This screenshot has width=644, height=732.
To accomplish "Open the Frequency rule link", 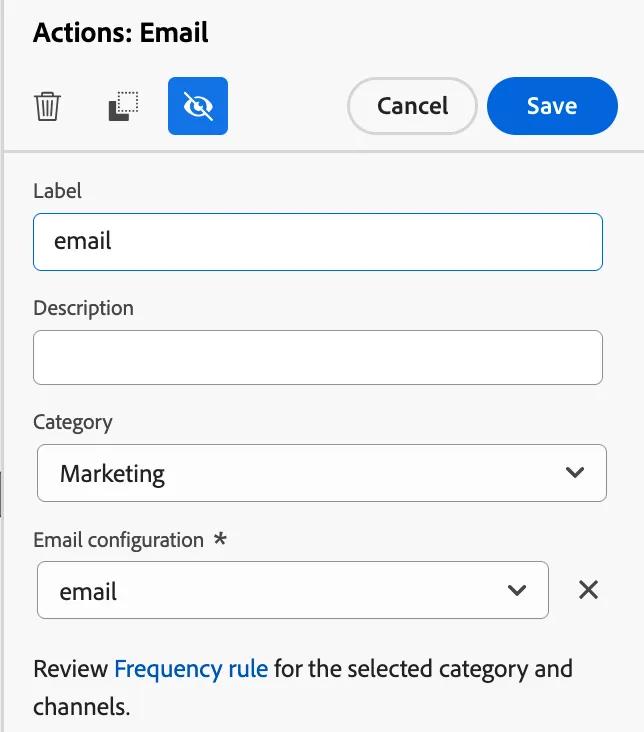I will click(191, 669).
